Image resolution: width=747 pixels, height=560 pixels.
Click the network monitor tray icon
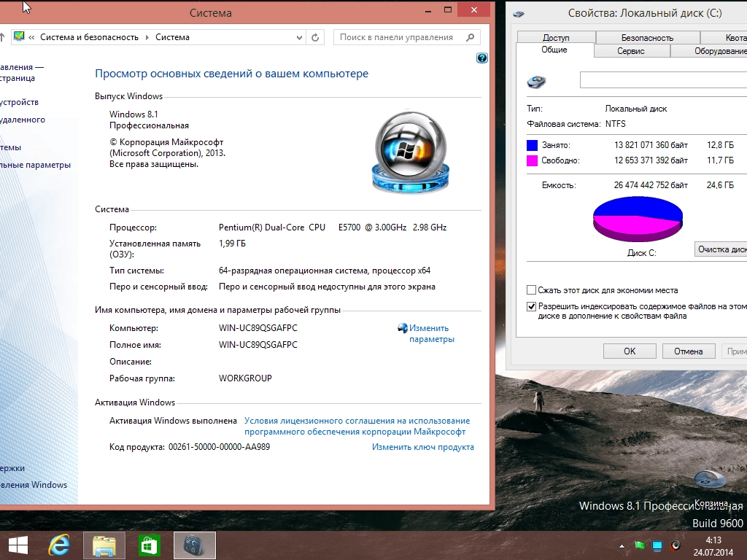point(657,545)
